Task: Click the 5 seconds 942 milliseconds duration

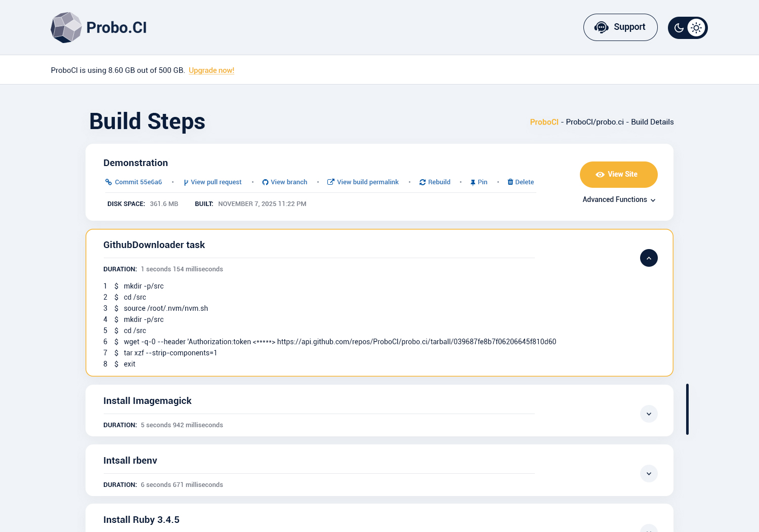Action: [182, 425]
